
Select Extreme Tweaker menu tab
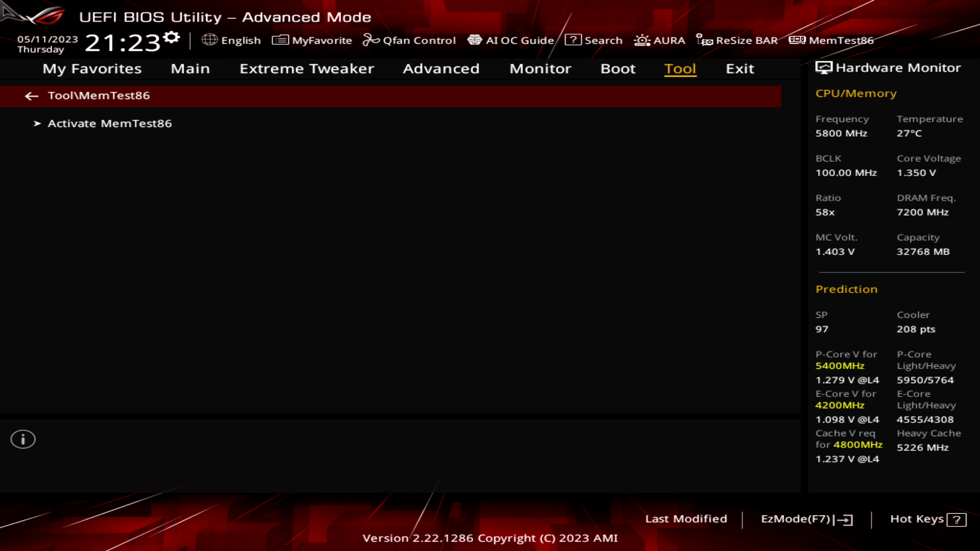tap(307, 68)
